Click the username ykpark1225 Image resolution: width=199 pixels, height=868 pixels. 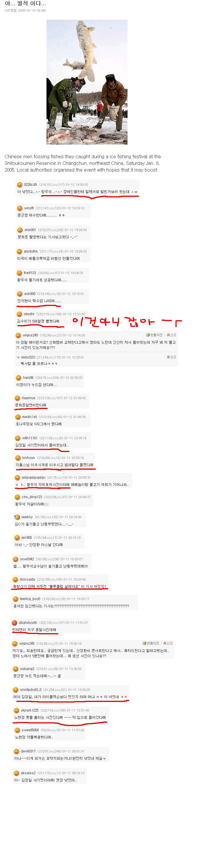(x=30, y=710)
